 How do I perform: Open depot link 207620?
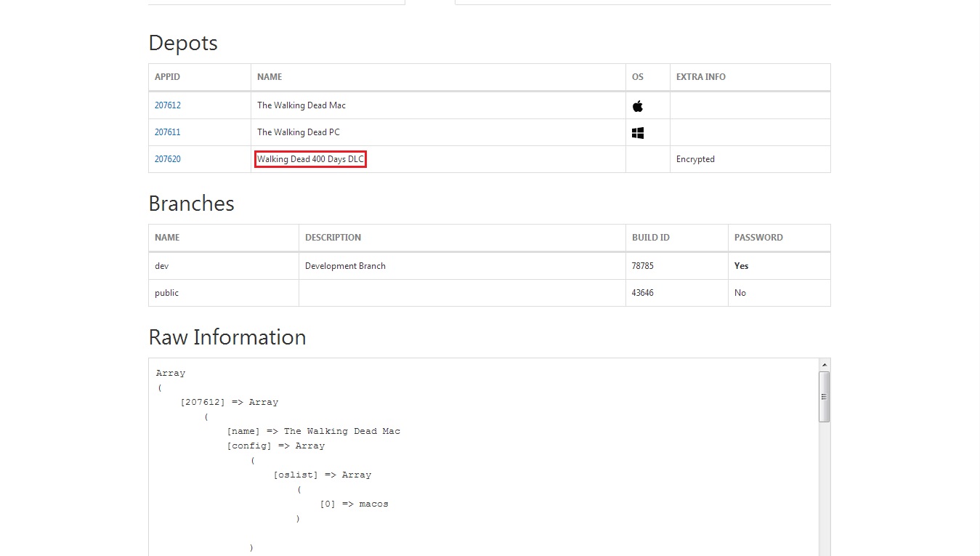(167, 159)
